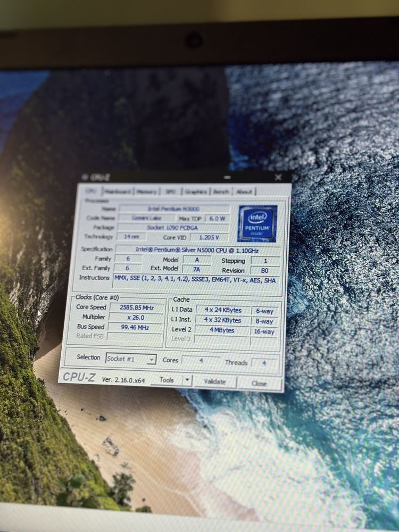399x532 pixels.
Task: Click the empty Rated FSB field
Action: click(135, 337)
